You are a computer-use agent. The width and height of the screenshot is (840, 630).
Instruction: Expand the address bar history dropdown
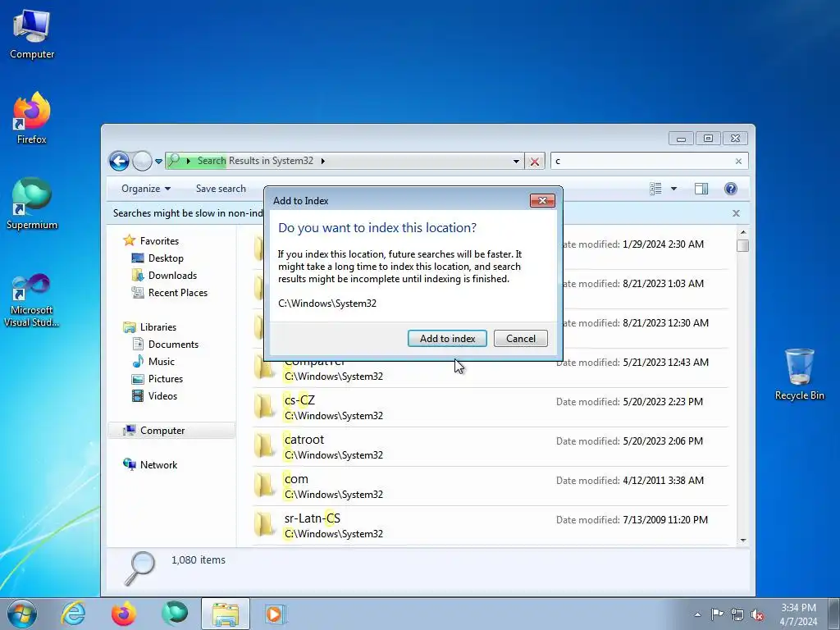coord(516,162)
